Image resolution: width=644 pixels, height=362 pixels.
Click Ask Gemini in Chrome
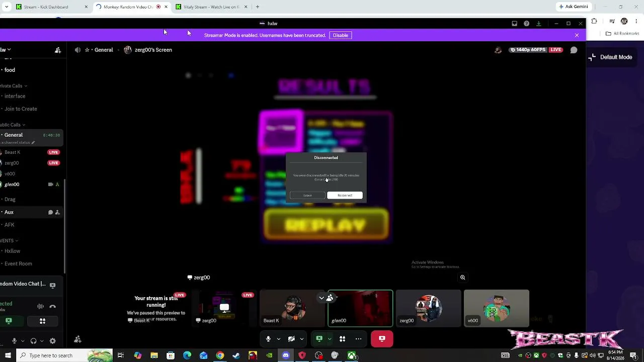click(x=573, y=7)
